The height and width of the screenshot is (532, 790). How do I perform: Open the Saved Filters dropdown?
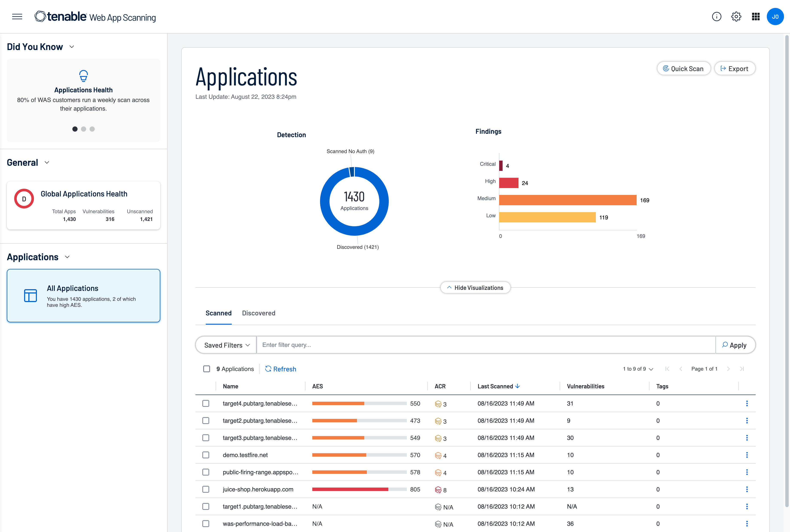pos(227,345)
